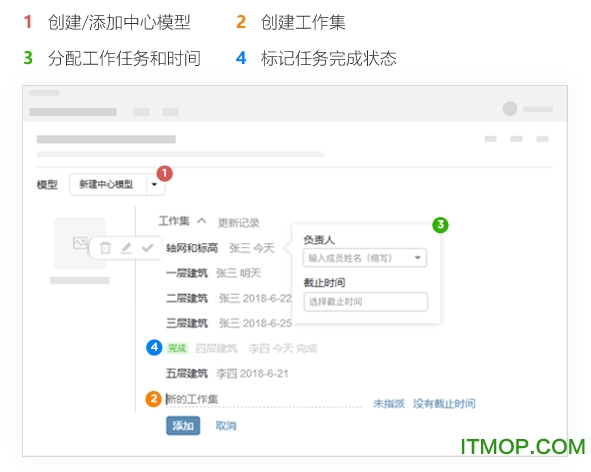
Task: Click the pencil edit icon beside 轴网和标高
Action: pyautogui.click(x=126, y=248)
